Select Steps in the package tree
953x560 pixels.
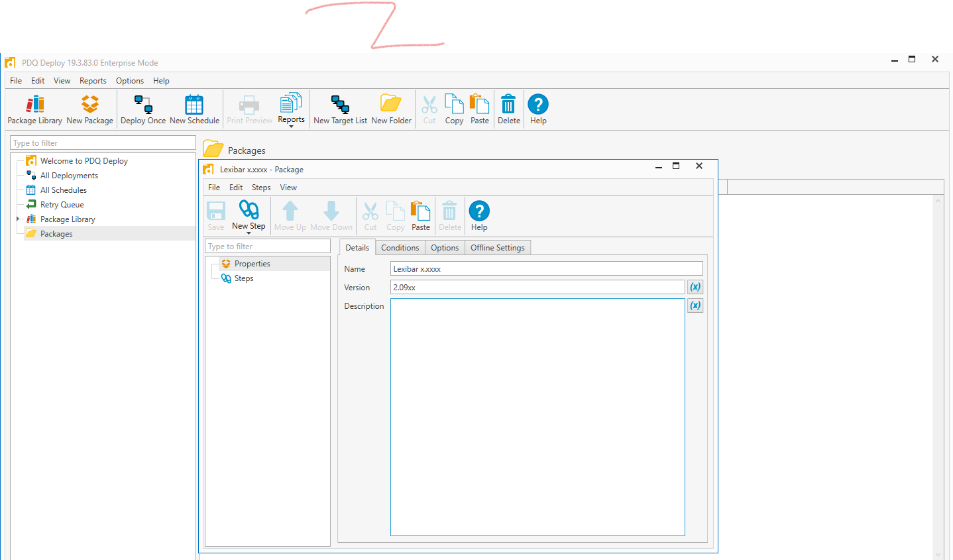coord(244,278)
